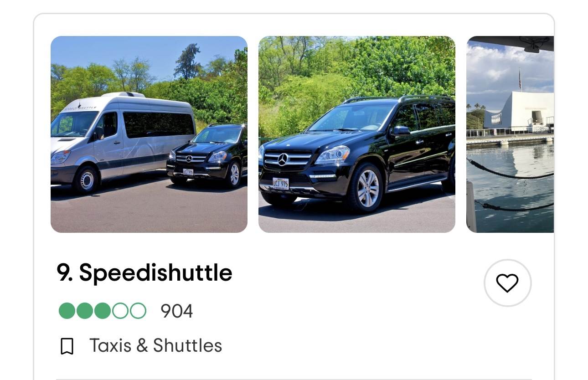Open the van and SUV photo
Screen dimensions: 588x380
[149, 134]
